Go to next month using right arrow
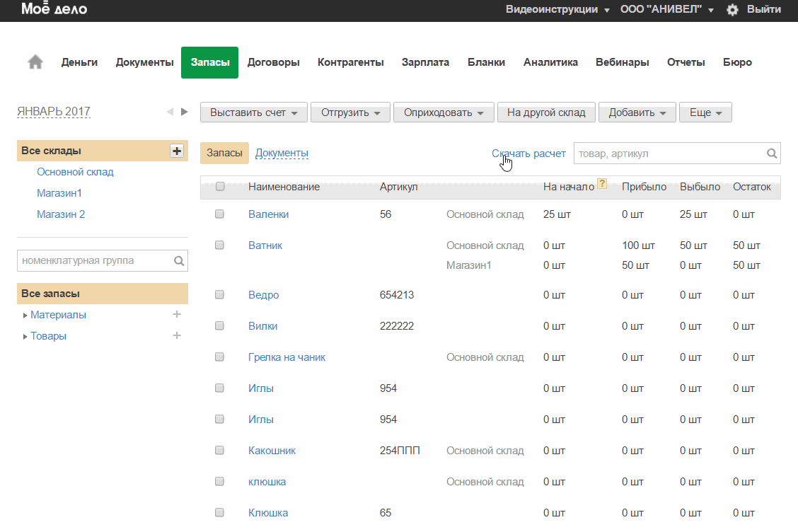798x532 pixels. click(x=185, y=112)
